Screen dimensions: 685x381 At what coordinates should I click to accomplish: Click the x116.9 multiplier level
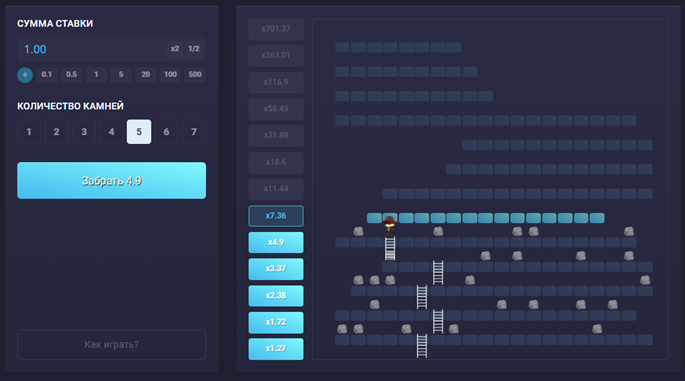(x=276, y=82)
